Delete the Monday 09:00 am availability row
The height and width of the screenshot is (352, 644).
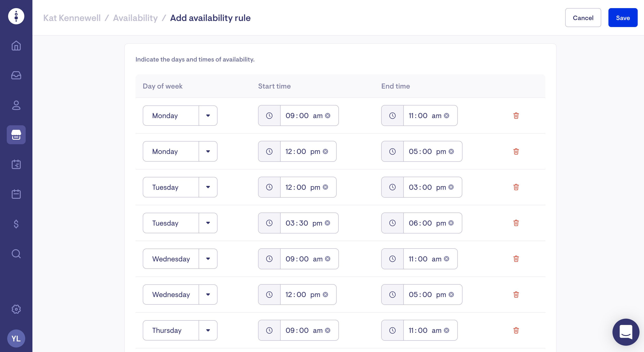point(516,116)
